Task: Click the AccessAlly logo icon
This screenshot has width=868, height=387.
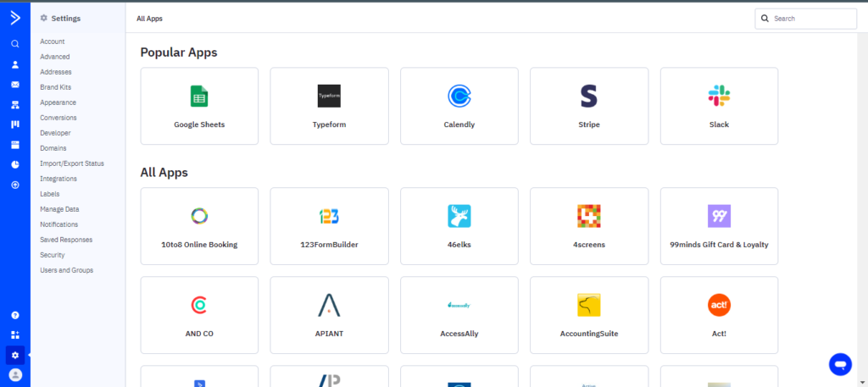Action: coord(459,305)
